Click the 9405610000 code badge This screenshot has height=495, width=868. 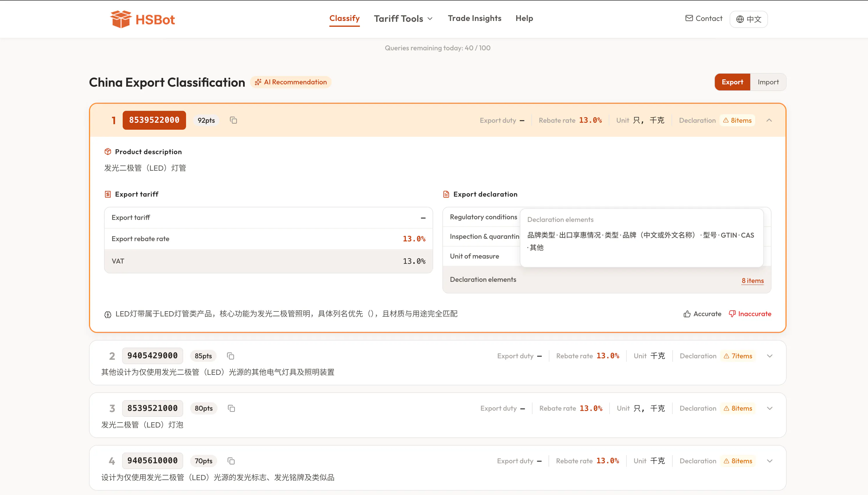tap(153, 461)
